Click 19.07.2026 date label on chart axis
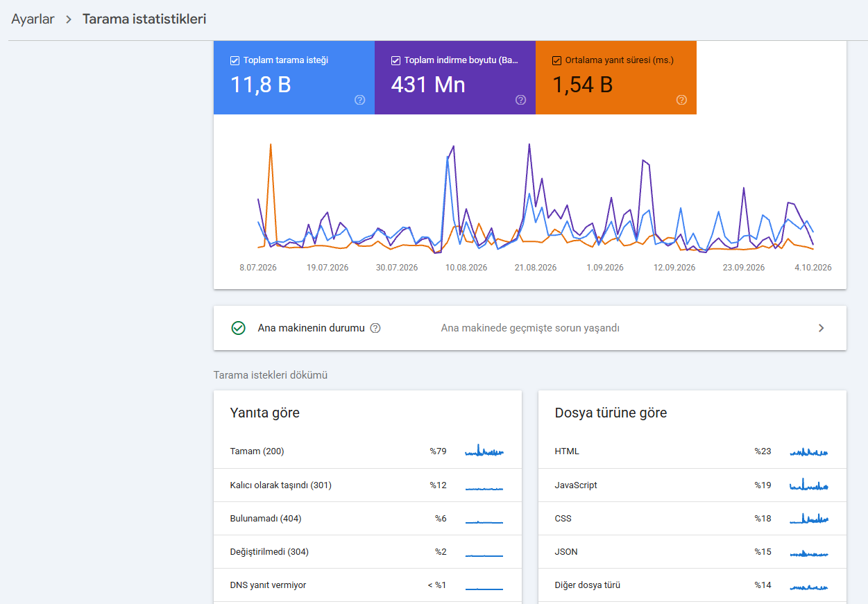This screenshot has height=604, width=868. (327, 268)
